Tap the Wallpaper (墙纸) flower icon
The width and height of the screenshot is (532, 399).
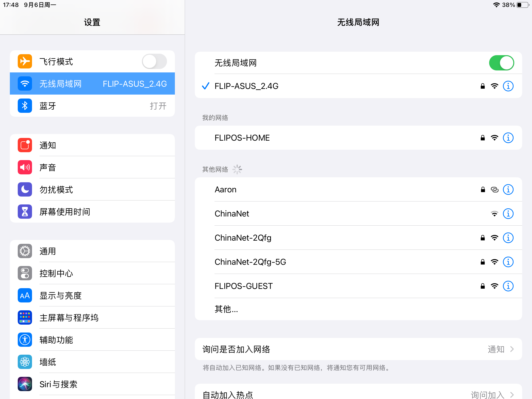click(x=25, y=362)
